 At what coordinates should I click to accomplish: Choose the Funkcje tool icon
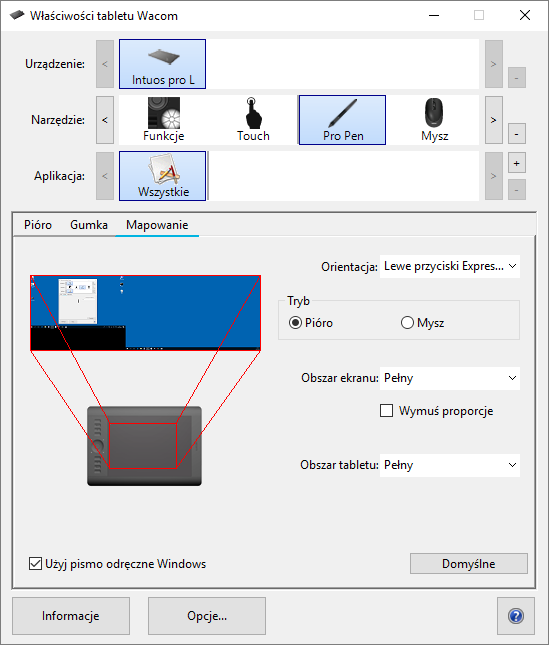(164, 120)
